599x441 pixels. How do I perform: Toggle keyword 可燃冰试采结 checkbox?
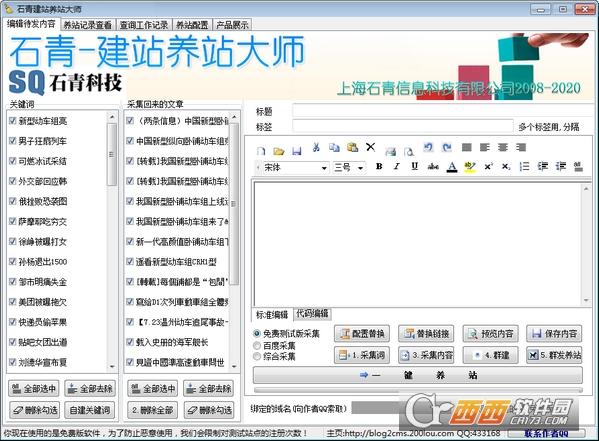13,161
